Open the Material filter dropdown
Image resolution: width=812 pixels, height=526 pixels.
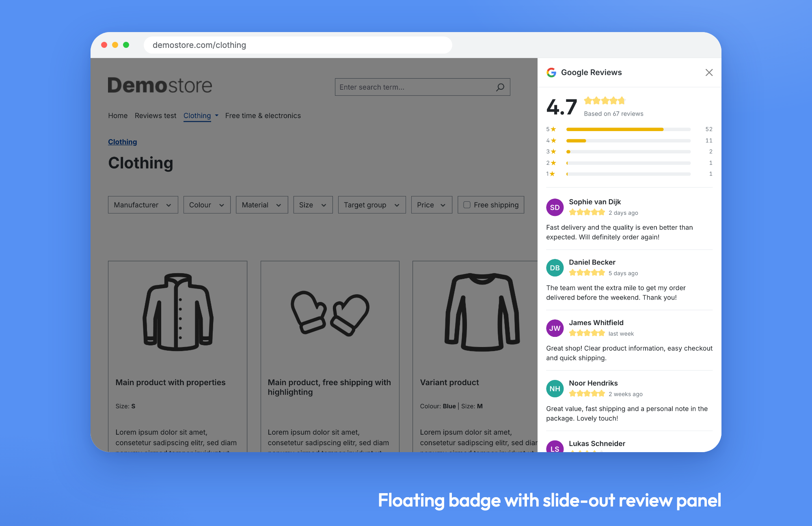262,205
